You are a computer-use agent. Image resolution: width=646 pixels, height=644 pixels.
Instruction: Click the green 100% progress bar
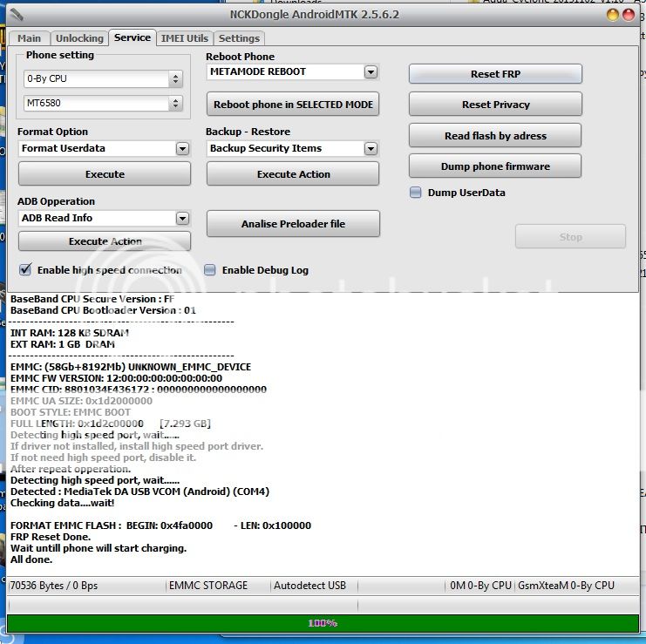tap(323, 623)
